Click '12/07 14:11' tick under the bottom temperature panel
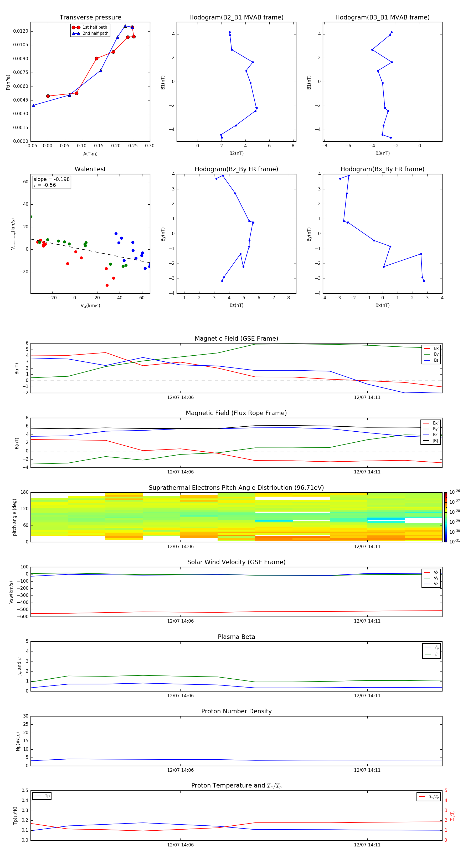This screenshot has height=868, width=473. click(x=367, y=845)
